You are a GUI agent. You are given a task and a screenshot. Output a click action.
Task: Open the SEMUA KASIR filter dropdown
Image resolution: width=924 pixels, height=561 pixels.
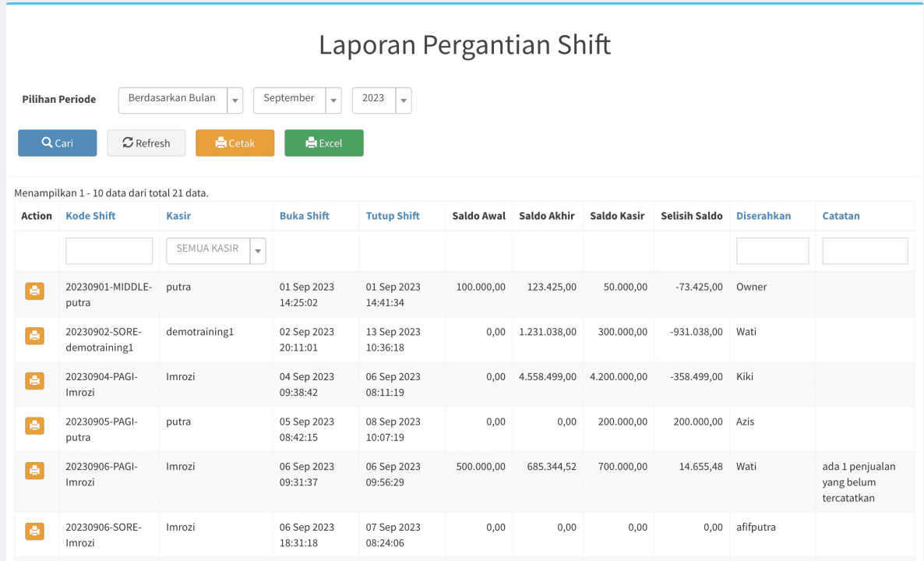tap(216, 251)
